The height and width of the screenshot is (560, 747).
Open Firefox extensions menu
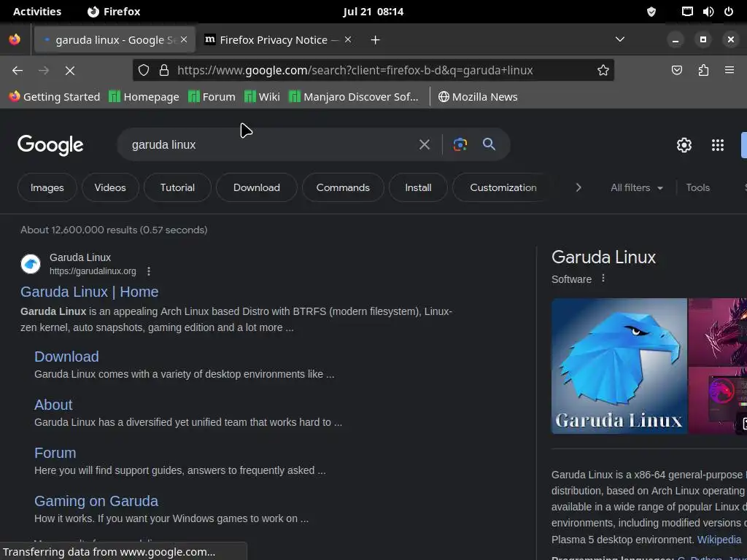pos(703,71)
